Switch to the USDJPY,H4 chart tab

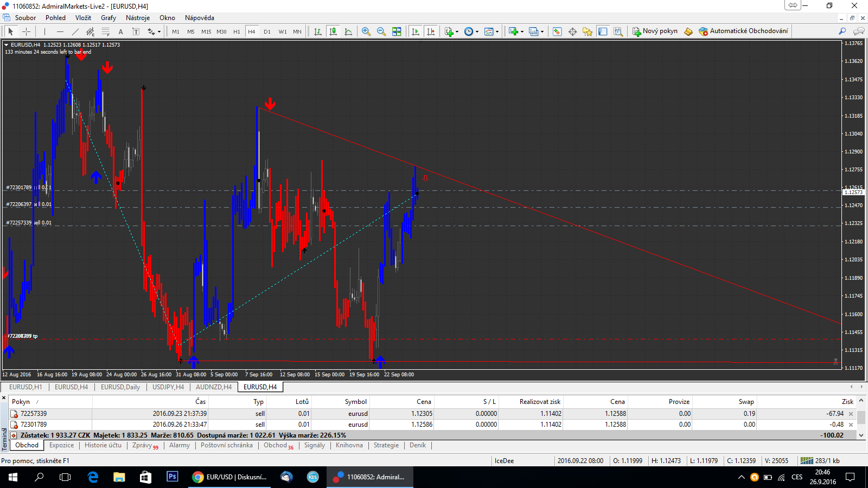click(x=168, y=387)
